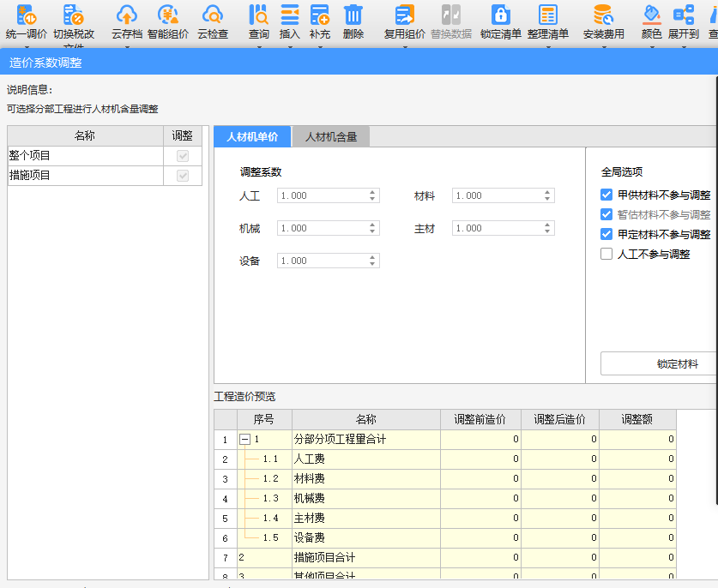This screenshot has height=588, width=718.
Task: Select the 设备费 row
Action: click(445, 537)
